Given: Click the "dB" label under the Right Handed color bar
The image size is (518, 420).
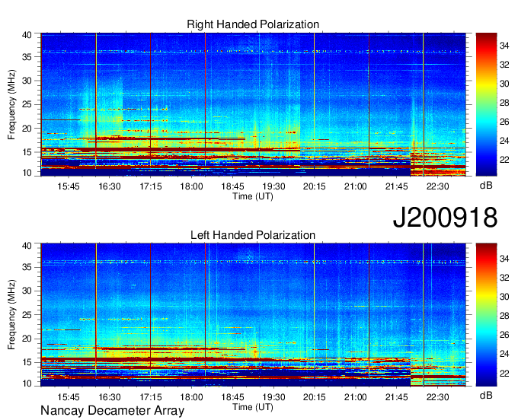Looking at the screenshot, I should pos(486,186).
